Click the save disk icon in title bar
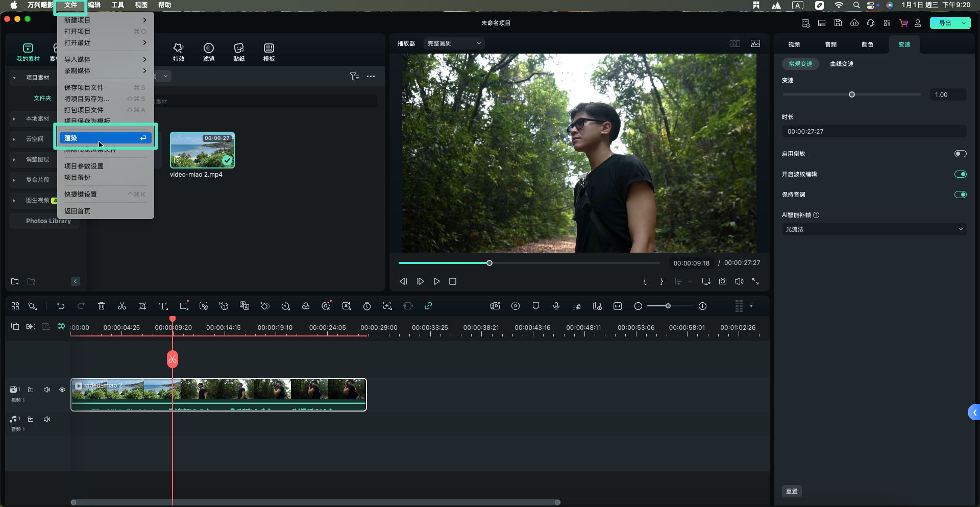This screenshot has width=980, height=507. click(x=838, y=23)
